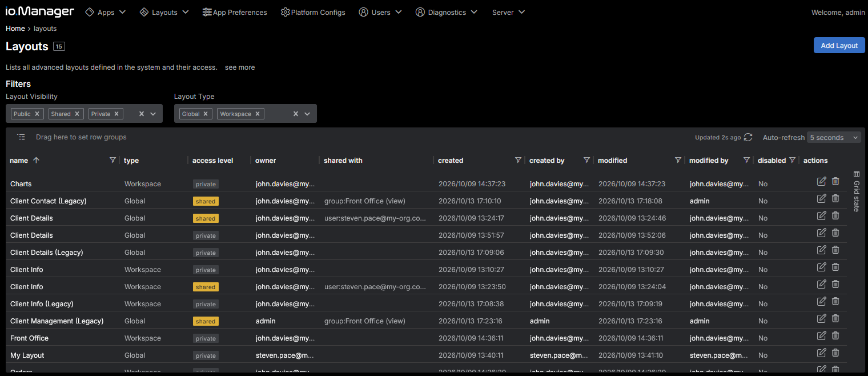Edit the Front Office layout

click(822, 336)
